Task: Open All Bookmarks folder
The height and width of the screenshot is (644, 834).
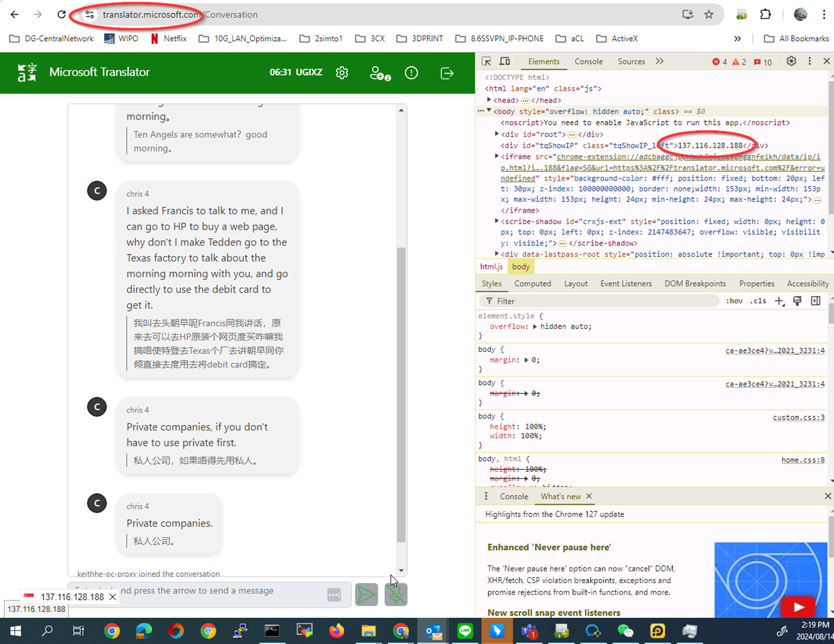Action: coord(796,39)
